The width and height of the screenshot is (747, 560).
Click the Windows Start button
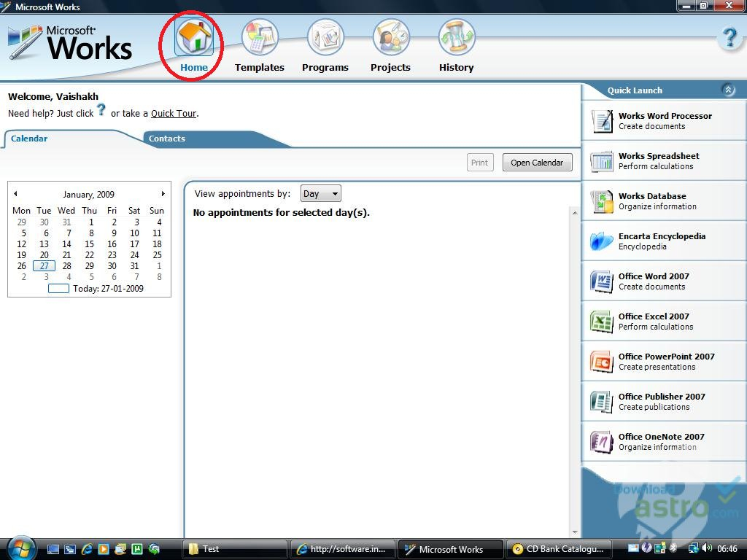pyautogui.click(x=20, y=548)
